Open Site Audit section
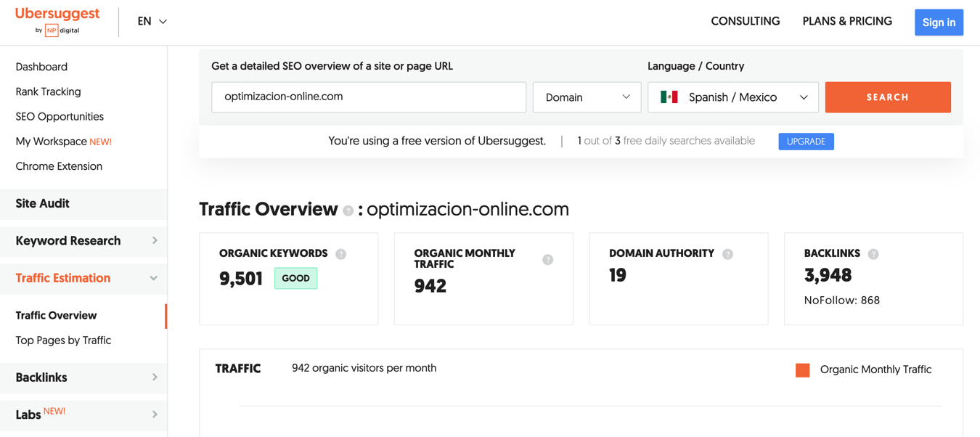This screenshot has width=980, height=437. 83,204
